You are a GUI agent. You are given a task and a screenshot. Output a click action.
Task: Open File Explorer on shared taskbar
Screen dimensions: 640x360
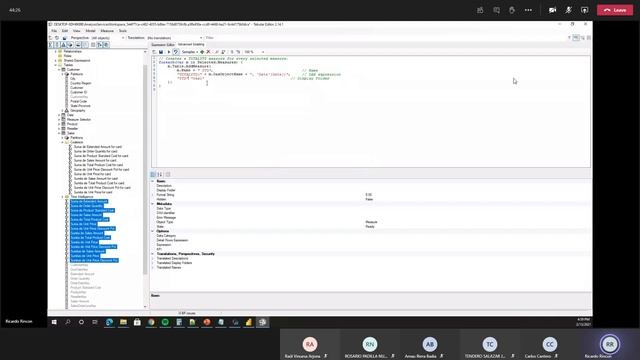point(123,322)
